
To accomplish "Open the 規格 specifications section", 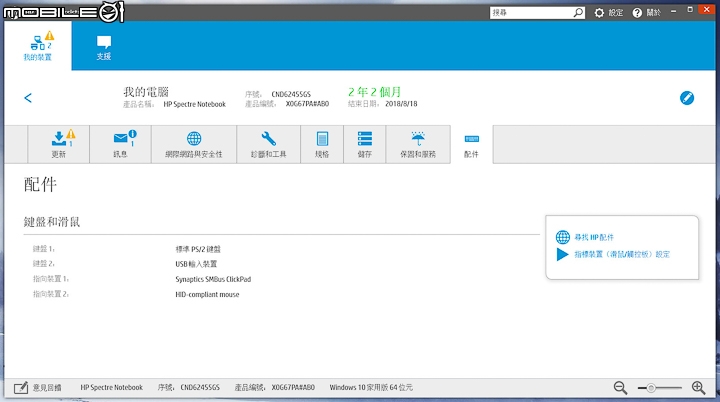I will (x=322, y=144).
